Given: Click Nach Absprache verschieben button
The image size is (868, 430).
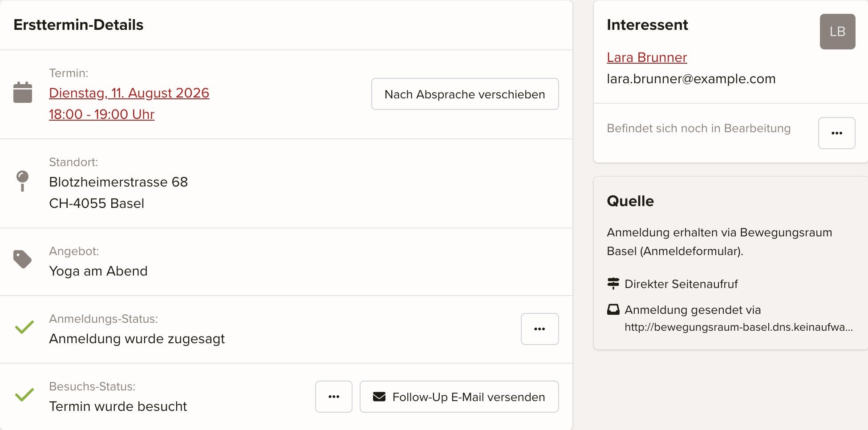Looking at the screenshot, I should [465, 94].
